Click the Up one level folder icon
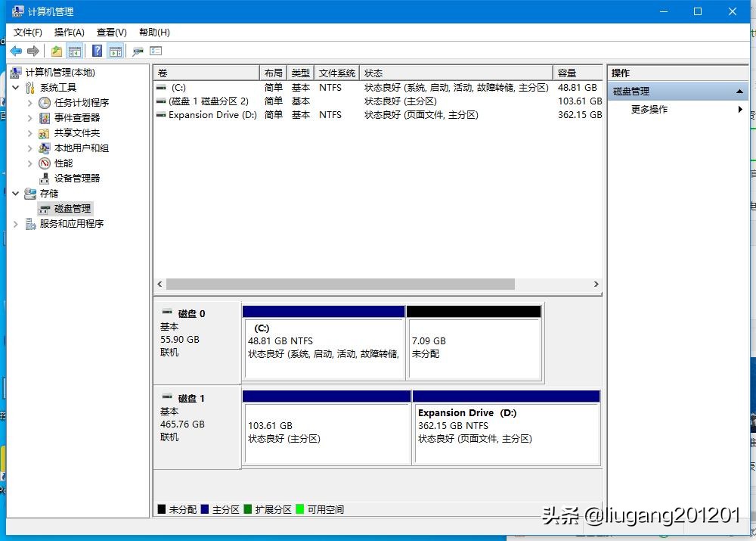 click(x=57, y=51)
